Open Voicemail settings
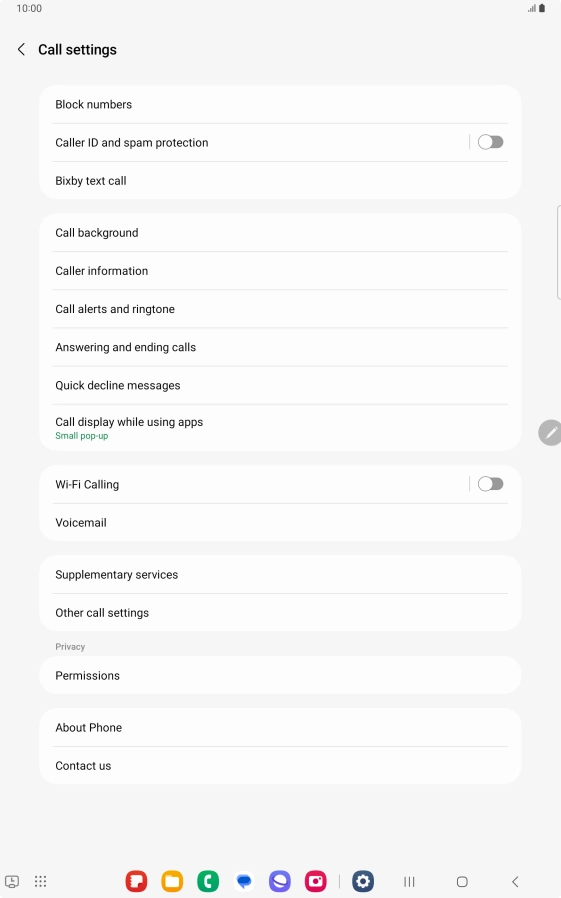Image resolution: width=561 pixels, height=898 pixels. [280, 522]
